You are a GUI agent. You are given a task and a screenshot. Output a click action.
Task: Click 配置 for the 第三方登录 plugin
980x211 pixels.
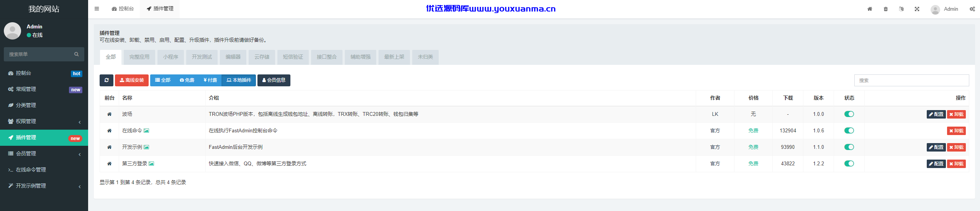(936, 164)
